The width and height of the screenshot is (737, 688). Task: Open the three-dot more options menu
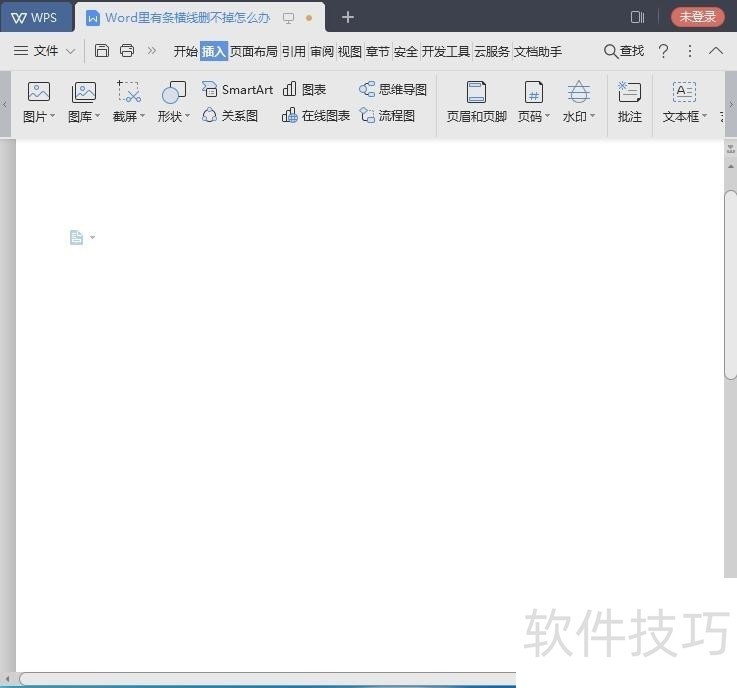(690, 51)
